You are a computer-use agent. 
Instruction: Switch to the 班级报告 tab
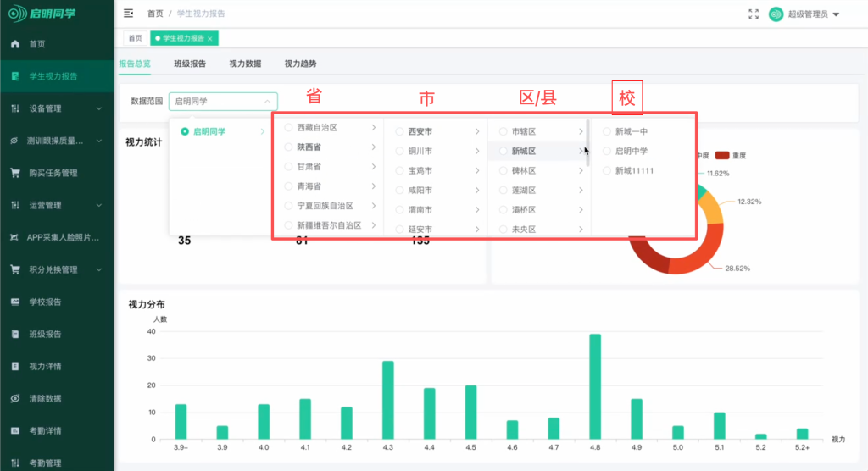pos(190,64)
